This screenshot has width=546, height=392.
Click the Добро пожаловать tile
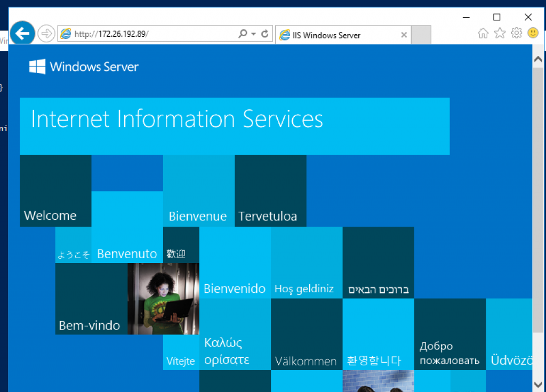450,334
